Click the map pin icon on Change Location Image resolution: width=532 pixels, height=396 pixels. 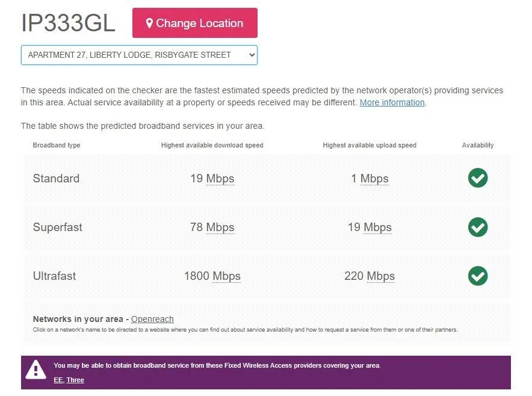coord(149,23)
